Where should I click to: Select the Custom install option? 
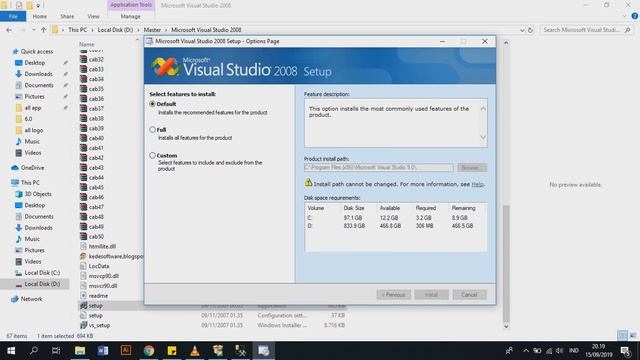coord(153,156)
